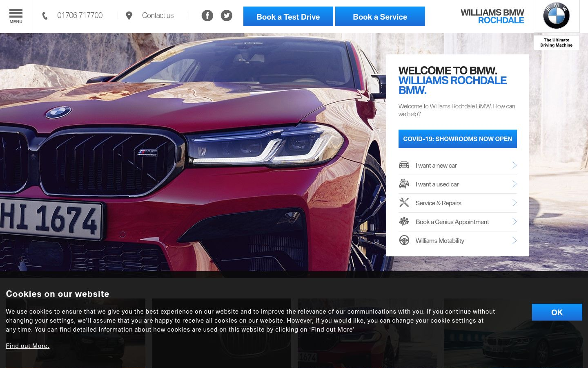Viewport: 588px width, 368px height.
Task: Click the wrench and screwdriver icon
Action: point(404,202)
